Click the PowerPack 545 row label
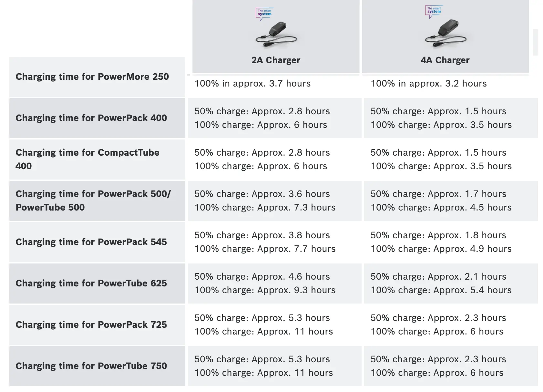 point(91,242)
